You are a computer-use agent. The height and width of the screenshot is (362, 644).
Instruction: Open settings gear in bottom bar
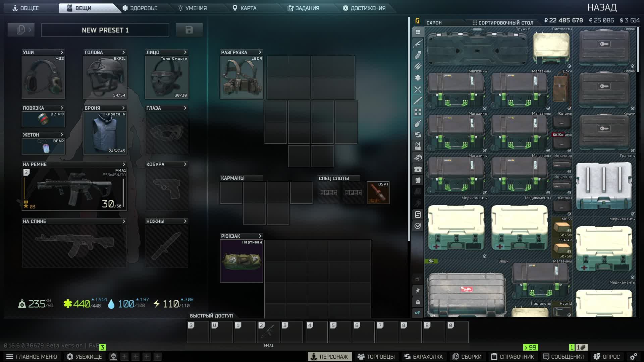[633, 357]
